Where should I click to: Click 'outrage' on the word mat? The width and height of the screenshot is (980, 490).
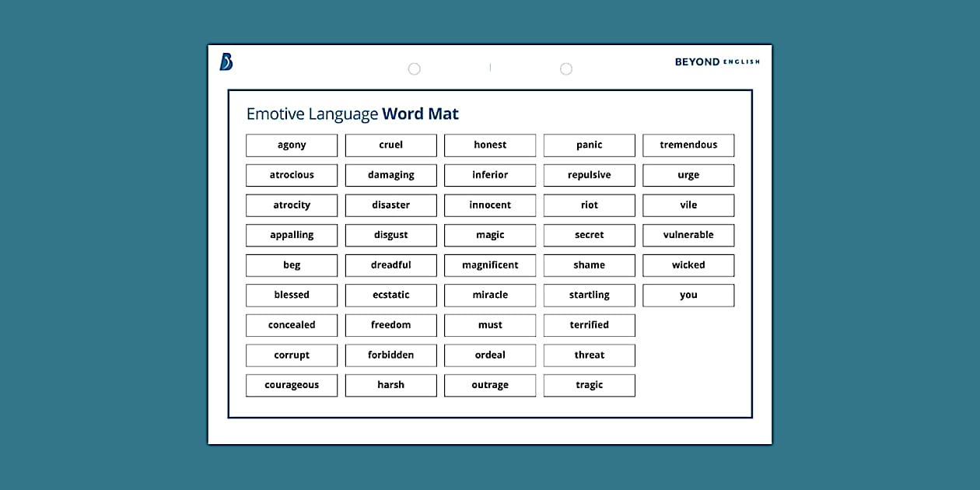coord(489,385)
